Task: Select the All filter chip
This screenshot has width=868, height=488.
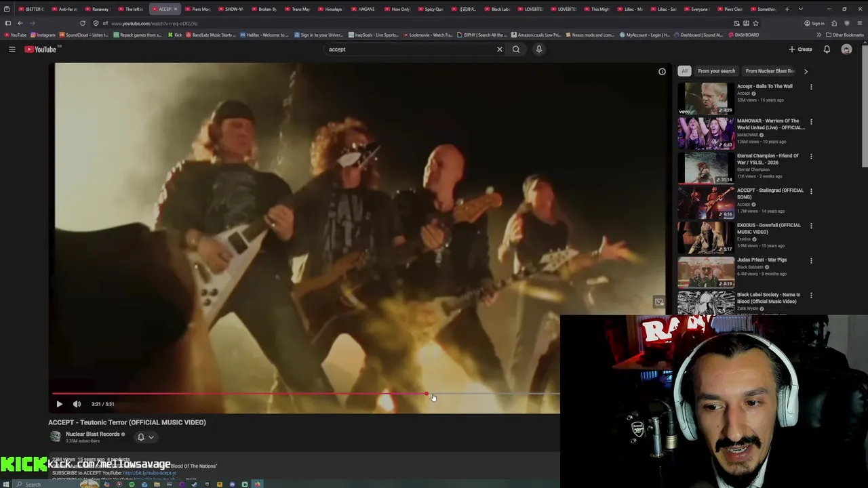Action: (684, 71)
